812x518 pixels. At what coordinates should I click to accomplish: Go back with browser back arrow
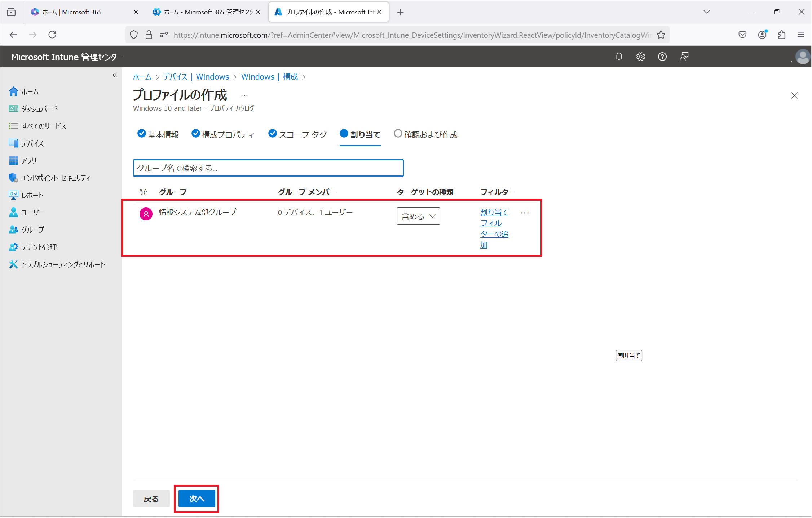[13, 35]
